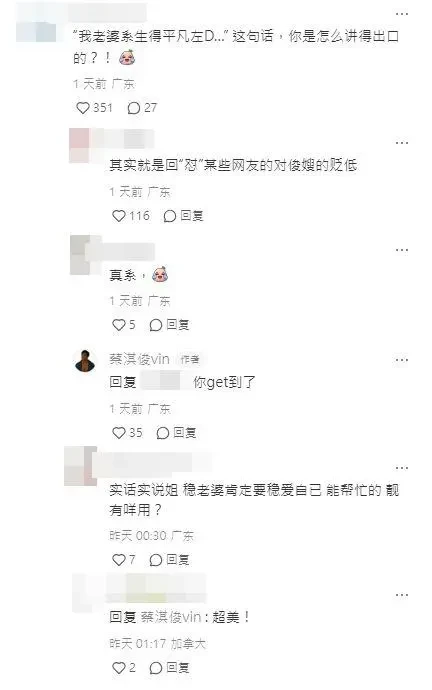Click the heart icon showing 2 likes
Image resolution: width=432 pixels, height=690 pixels.
pos(119,668)
